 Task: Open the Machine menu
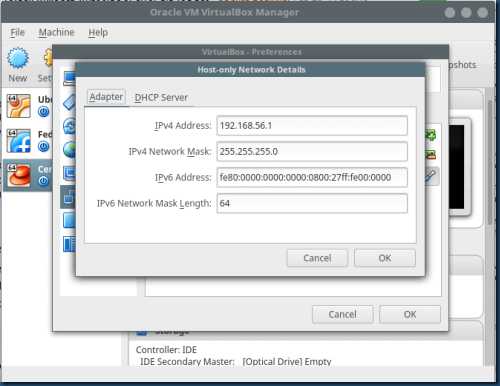(56, 32)
